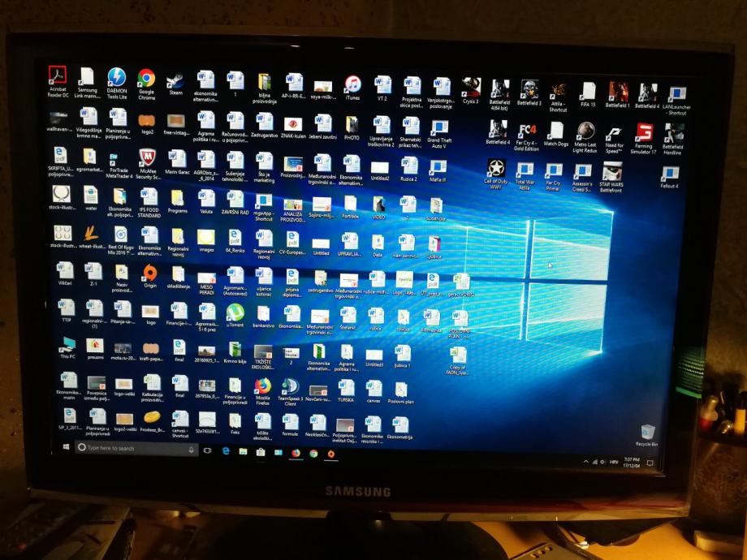Show hidden system tray icons
Viewport: 747px width, 560px height.
pos(585,462)
